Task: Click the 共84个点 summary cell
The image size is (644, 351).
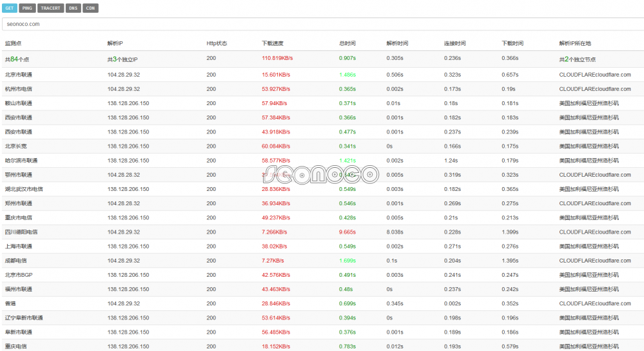Action: [17, 59]
